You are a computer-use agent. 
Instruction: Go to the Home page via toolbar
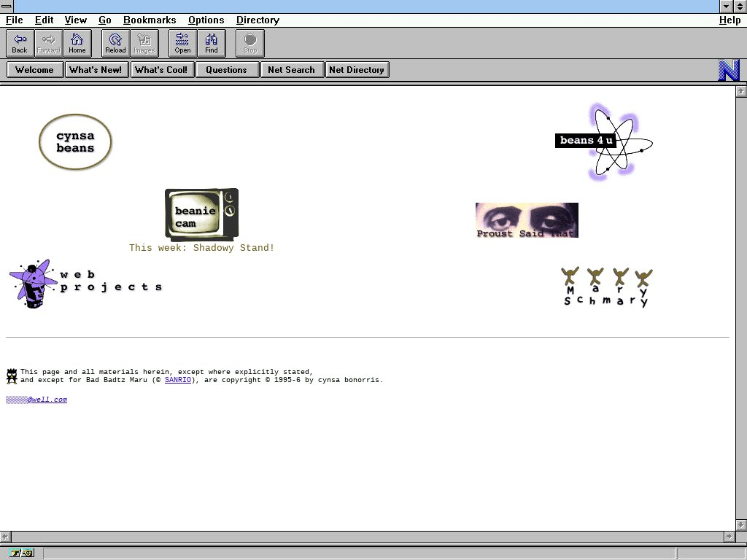77,43
